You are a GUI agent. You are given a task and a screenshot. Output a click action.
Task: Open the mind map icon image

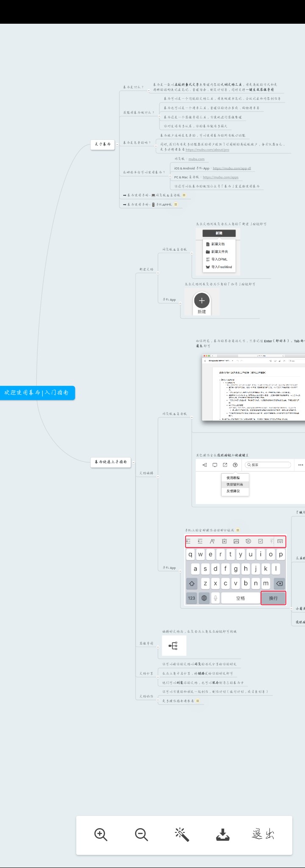174,646
